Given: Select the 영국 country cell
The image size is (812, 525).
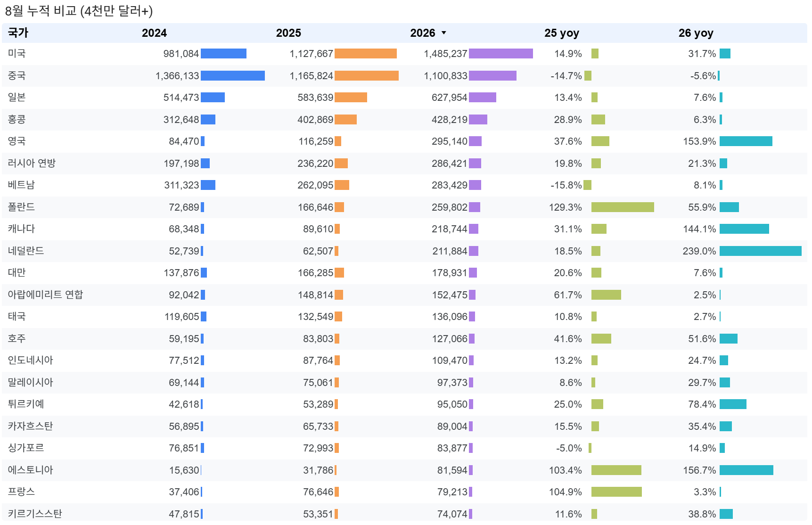Looking at the screenshot, I should coord(17,141).
